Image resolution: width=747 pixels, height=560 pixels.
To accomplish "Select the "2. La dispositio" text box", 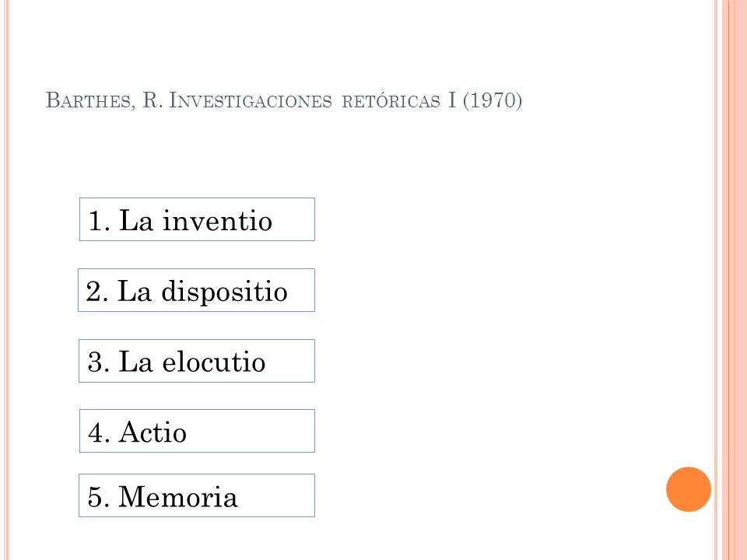I will pyautogui.click(x=196, y=290).
